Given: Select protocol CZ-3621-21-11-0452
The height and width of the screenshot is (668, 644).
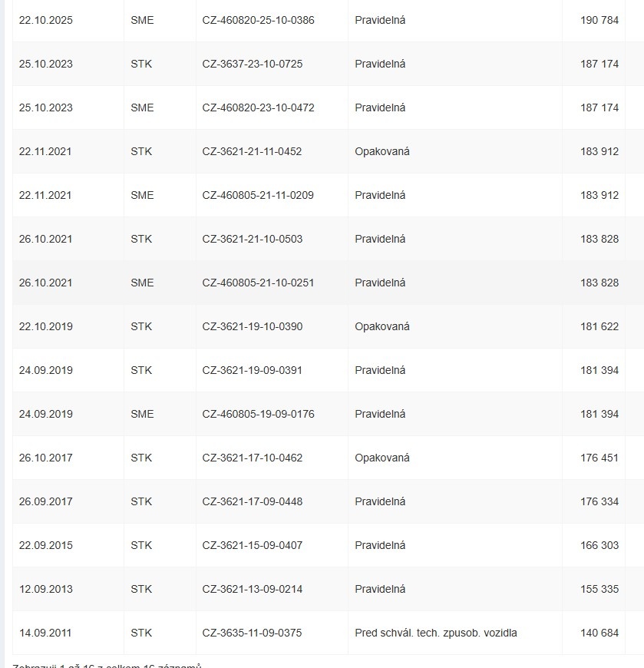Looking at the screenshot, I should (x=252, y=151).
